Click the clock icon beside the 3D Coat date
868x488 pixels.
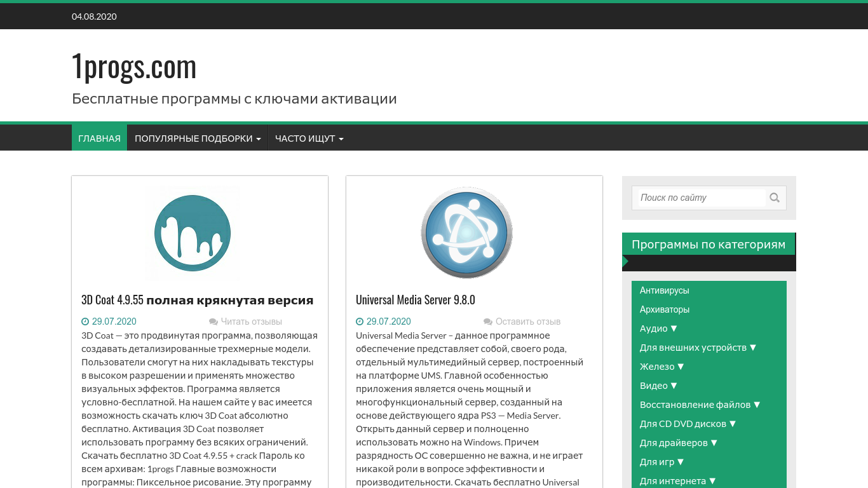click(85, 322)
